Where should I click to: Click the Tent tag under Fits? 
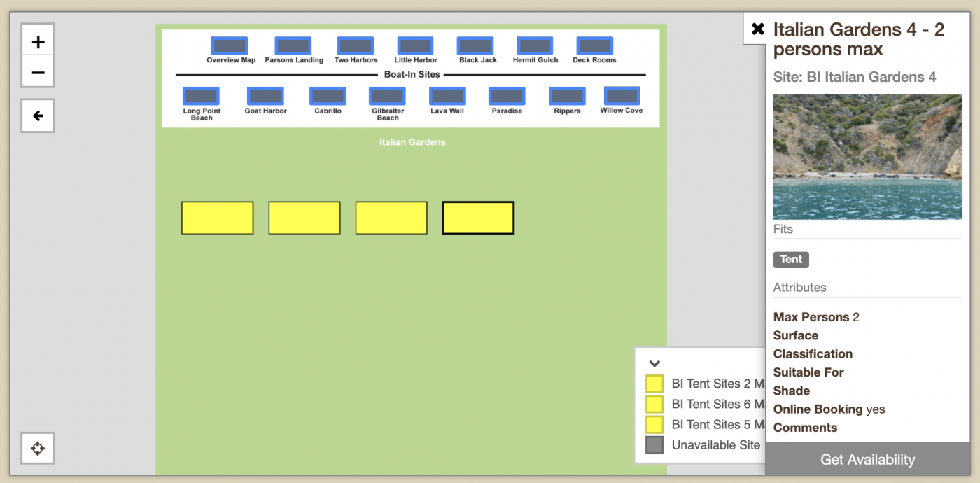(791, 260)
